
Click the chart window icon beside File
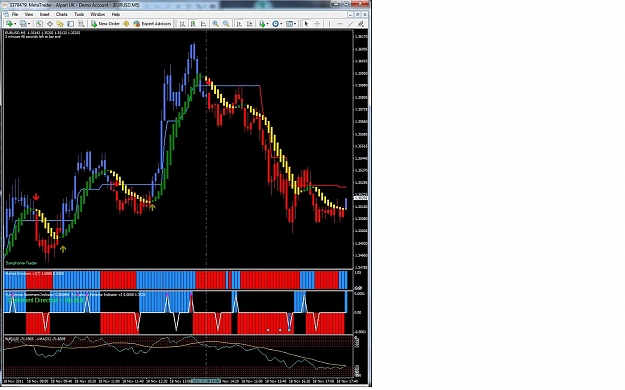coord(6,14)
